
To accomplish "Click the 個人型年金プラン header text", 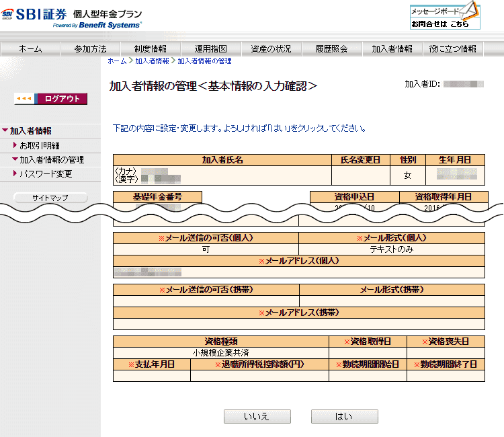I will (x=108, y=14).
